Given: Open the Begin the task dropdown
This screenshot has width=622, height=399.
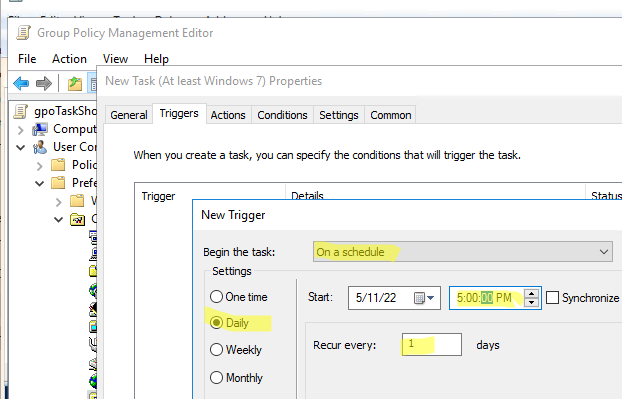Looking at the screenshot, I should click(x=463, y=251).
